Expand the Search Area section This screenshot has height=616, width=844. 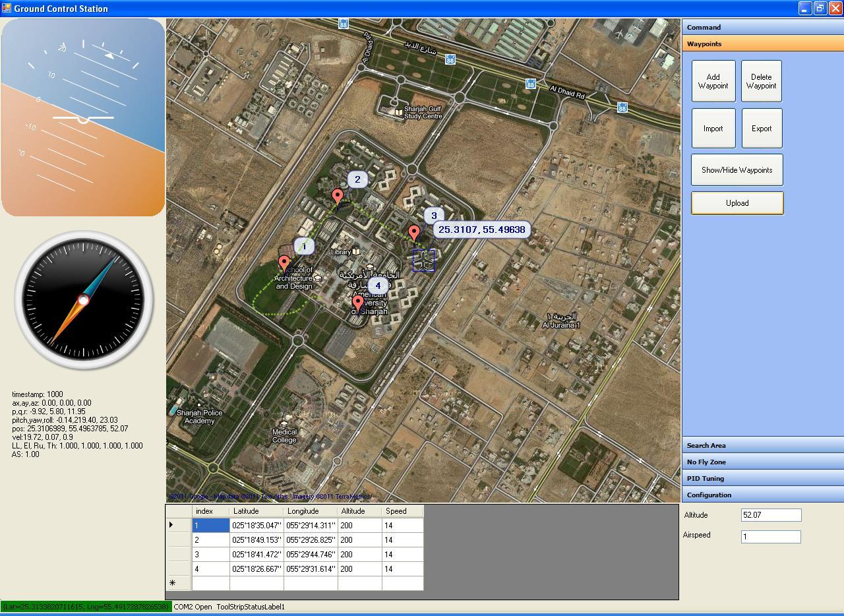click(762, 446)
